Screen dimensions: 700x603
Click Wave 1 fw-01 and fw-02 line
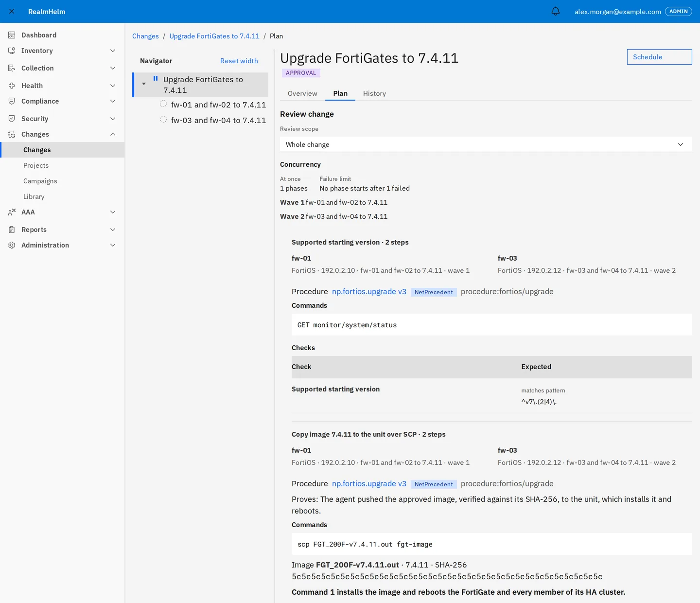tap(333, 202)
